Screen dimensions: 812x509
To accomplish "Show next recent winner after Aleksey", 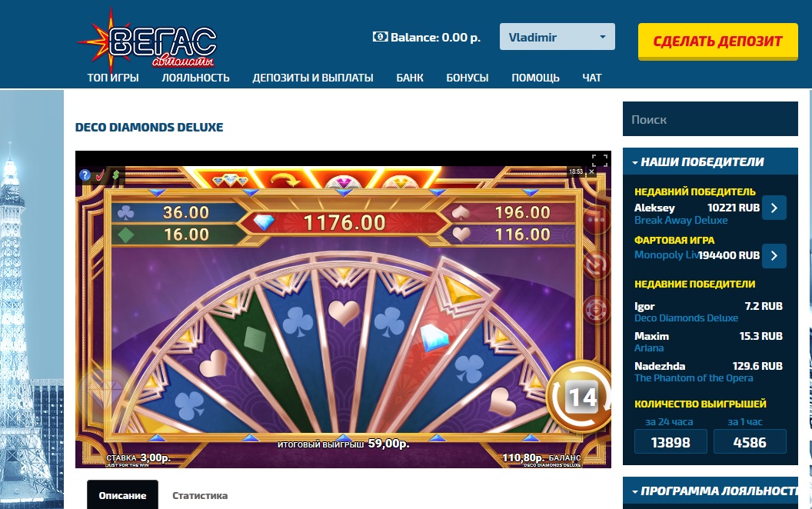I will (x=774, y=208).
